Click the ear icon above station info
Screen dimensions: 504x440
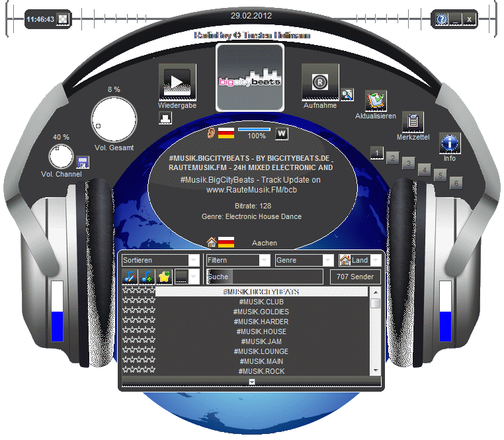pyautogui.click(x=211, y=132)
